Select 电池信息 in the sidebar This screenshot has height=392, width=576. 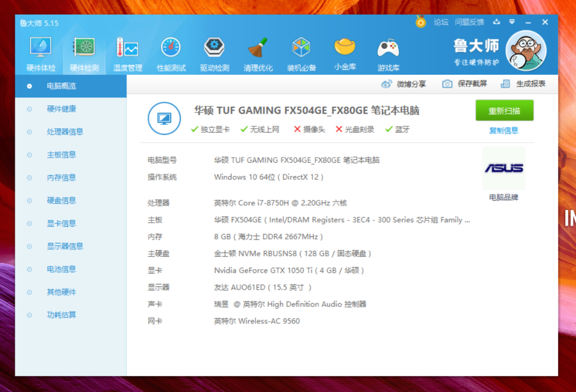[x=71, y=269]
